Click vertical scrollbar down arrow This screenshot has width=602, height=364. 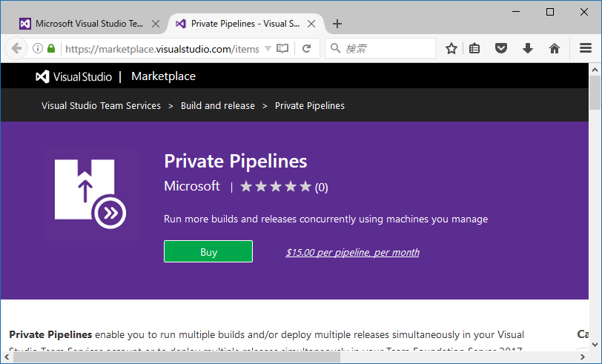pos(595,345)
